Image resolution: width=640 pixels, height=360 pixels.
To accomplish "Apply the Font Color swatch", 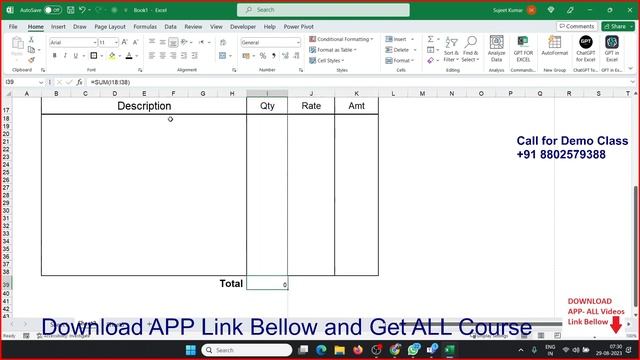I will coord(129,56).
